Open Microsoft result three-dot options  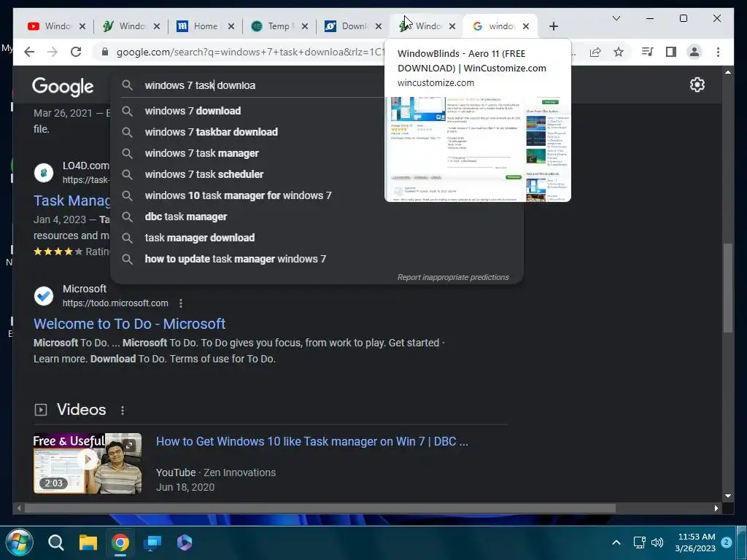[x=181, y=303]
